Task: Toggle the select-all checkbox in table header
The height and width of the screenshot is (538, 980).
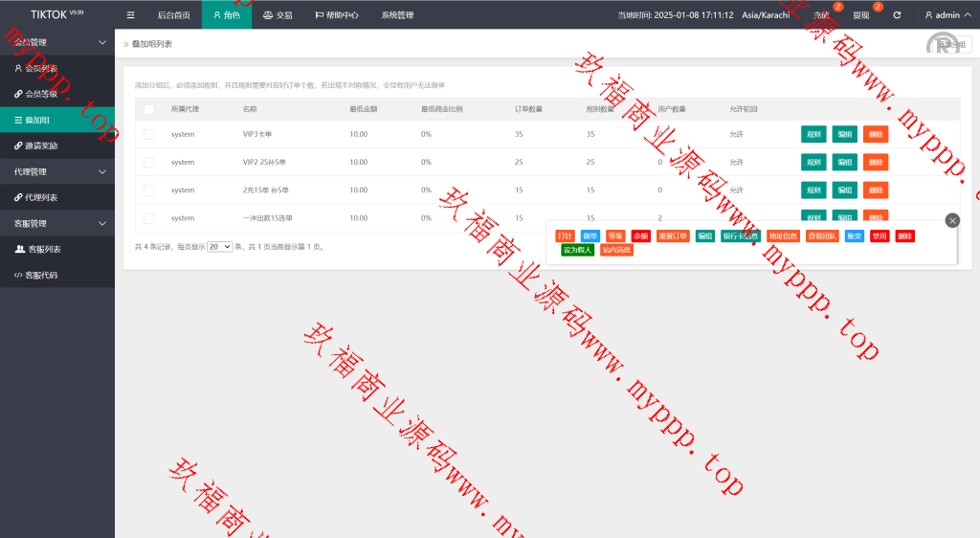Action: click(x=148, y=109)
